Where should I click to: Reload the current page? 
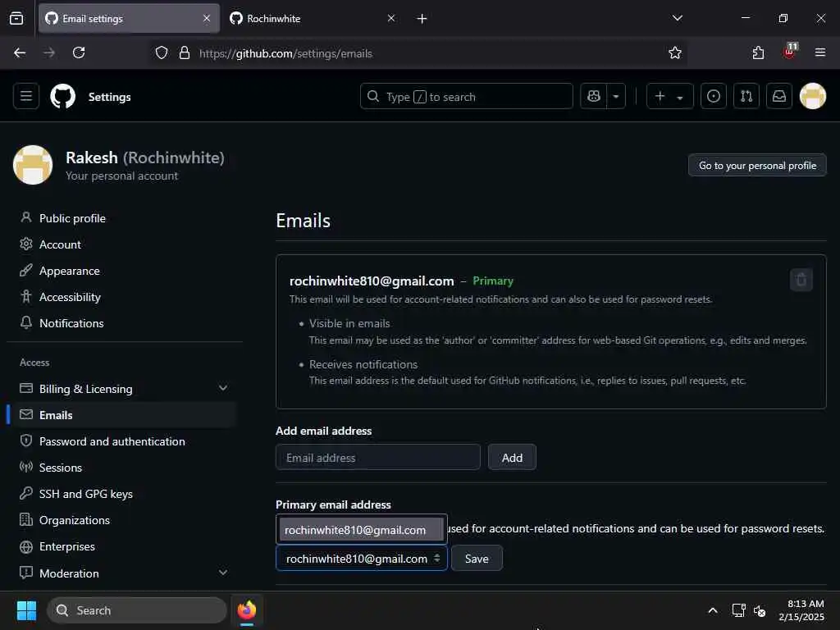click(x=79, y=52)
